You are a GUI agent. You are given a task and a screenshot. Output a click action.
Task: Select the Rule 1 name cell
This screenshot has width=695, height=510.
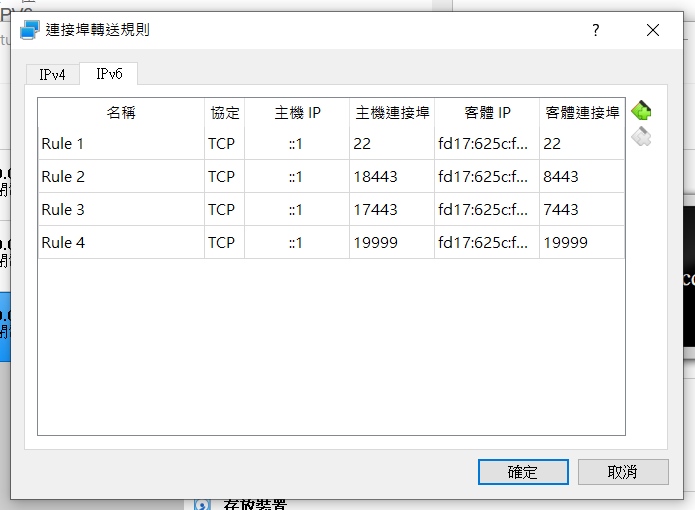[x=121, y=144]
